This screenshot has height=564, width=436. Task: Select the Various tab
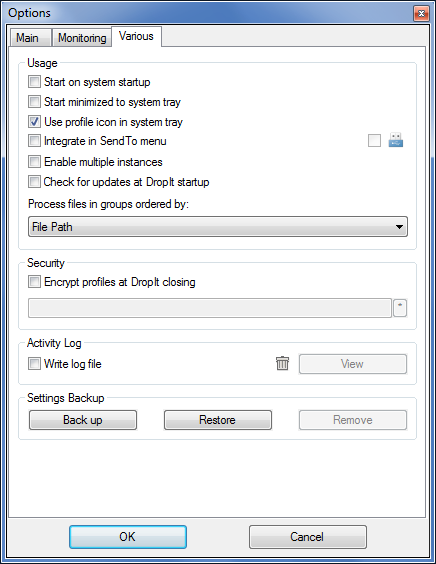click(x=136, y=36)
